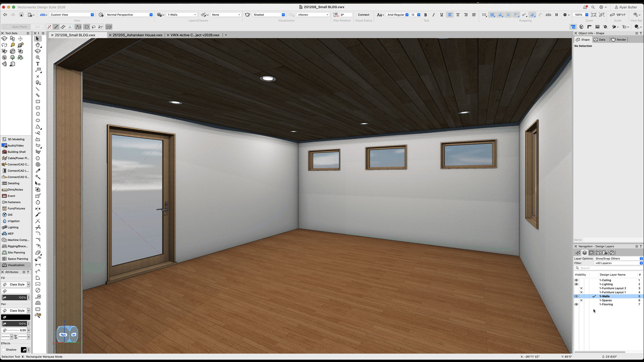
Task: Click the Connect cloud button
Action: 363,15
